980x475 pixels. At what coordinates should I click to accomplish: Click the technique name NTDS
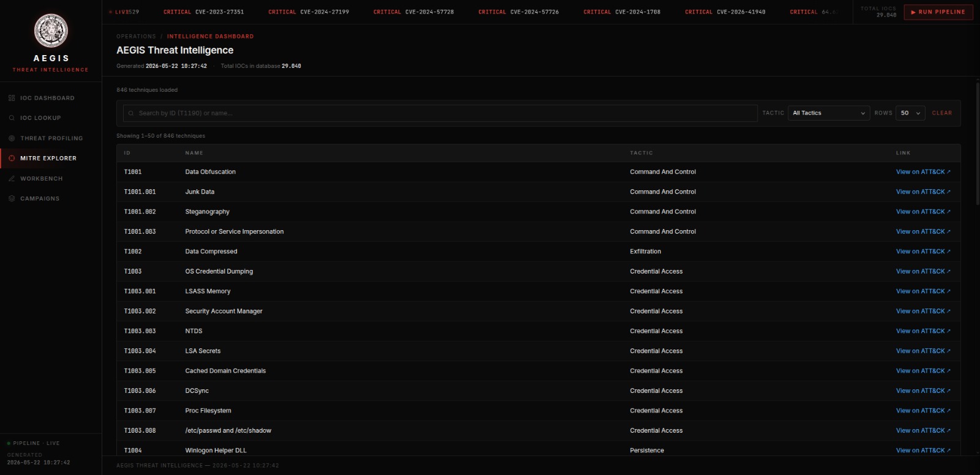[x=194, y=331]
